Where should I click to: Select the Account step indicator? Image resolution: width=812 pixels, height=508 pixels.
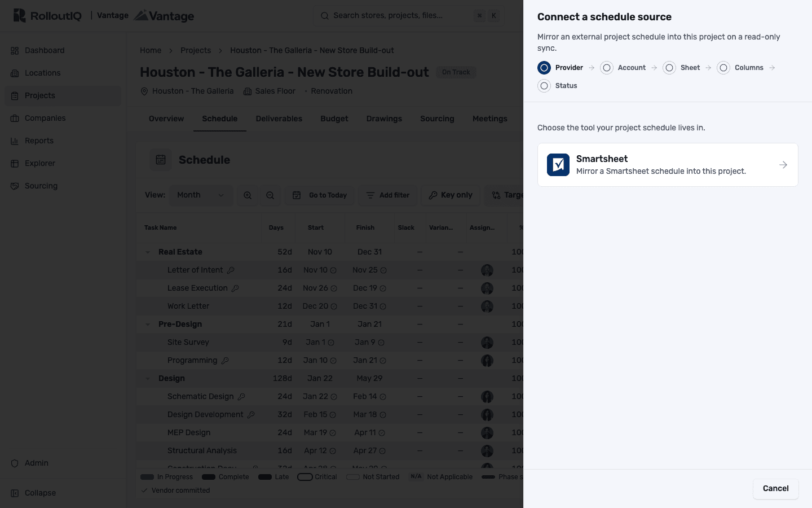click(623, 68)
